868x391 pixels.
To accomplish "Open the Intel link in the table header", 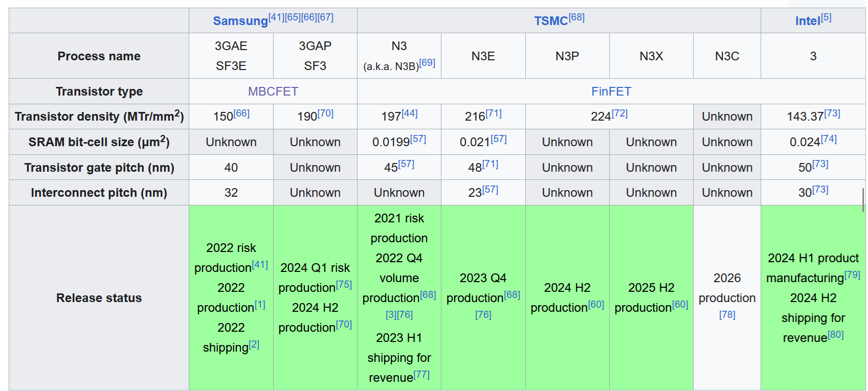I will tap(808, 21).
